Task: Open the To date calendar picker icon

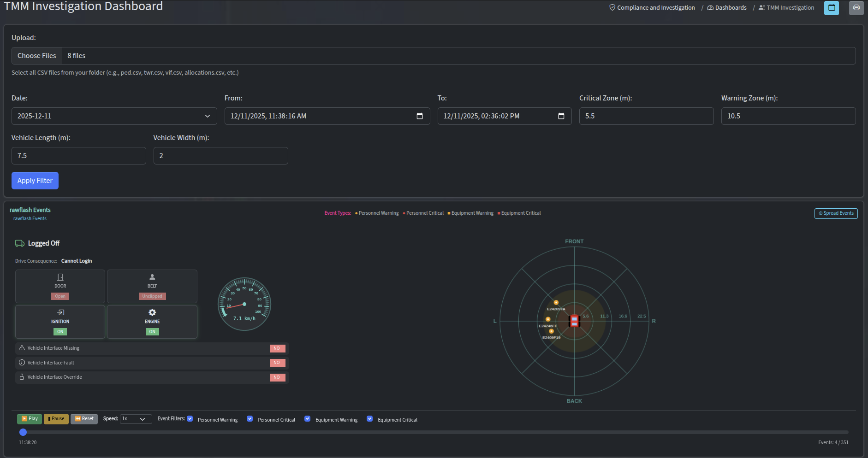Action: click(561, 116)
